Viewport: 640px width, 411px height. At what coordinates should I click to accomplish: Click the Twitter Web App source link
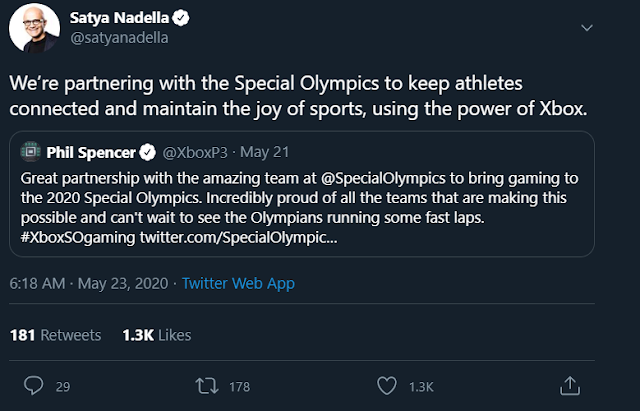point(238,284)
